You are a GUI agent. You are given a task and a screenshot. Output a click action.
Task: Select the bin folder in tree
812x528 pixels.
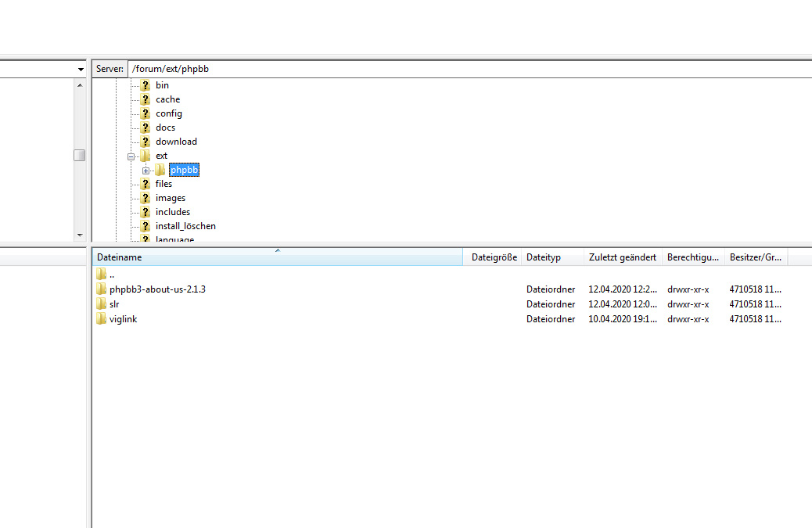click(162, 85)
